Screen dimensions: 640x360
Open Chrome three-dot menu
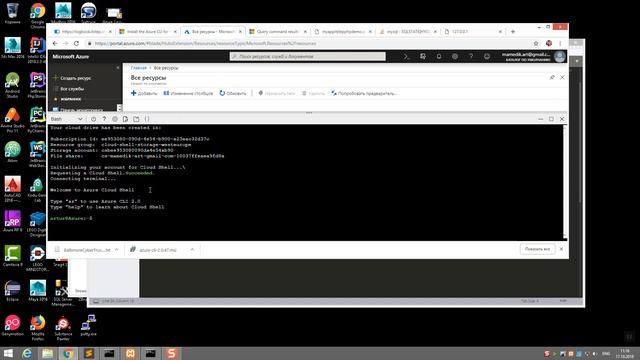(560, 43)
